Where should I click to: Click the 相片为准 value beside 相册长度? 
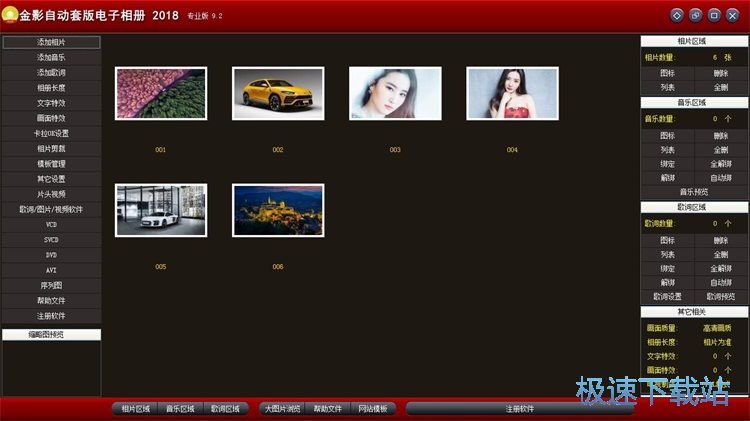[717, 342]
